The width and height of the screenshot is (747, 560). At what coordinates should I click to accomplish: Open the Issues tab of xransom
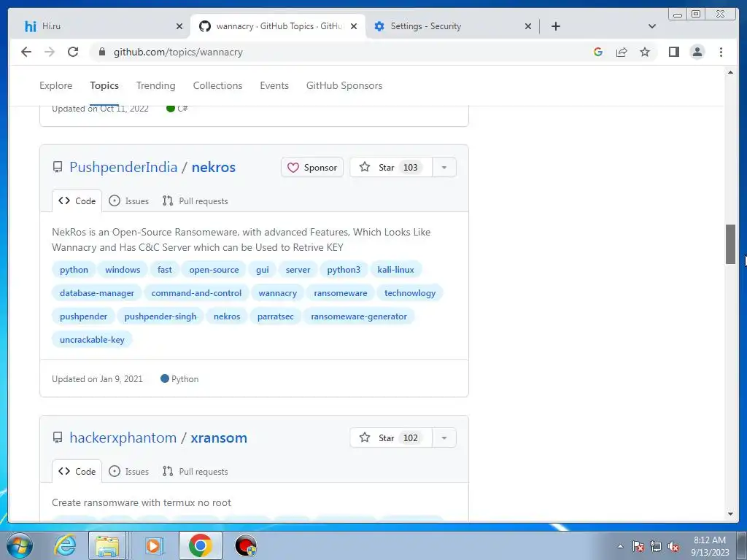[x=128, y=472]
